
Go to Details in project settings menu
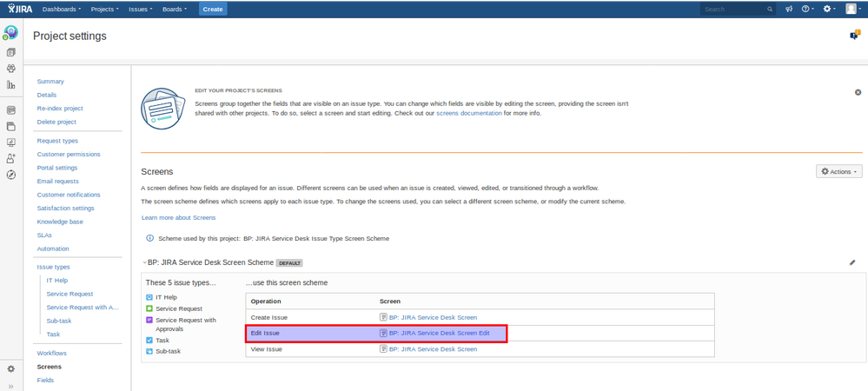[x=47, y=96]
